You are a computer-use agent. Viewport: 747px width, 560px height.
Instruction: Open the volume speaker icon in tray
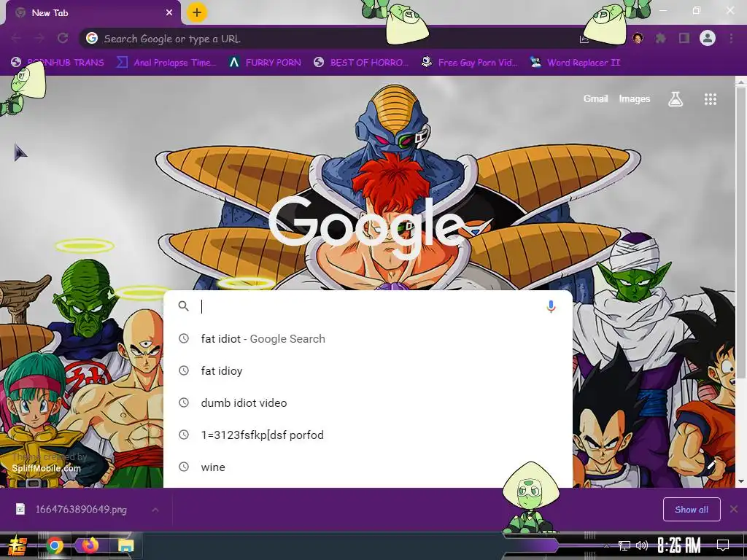click(x=642, y=545)
